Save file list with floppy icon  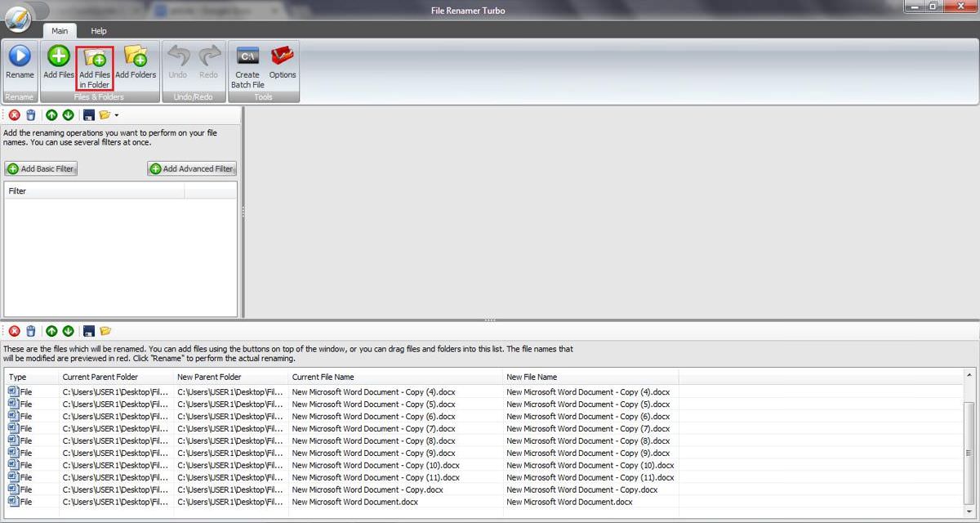click(x=89, y=331)
